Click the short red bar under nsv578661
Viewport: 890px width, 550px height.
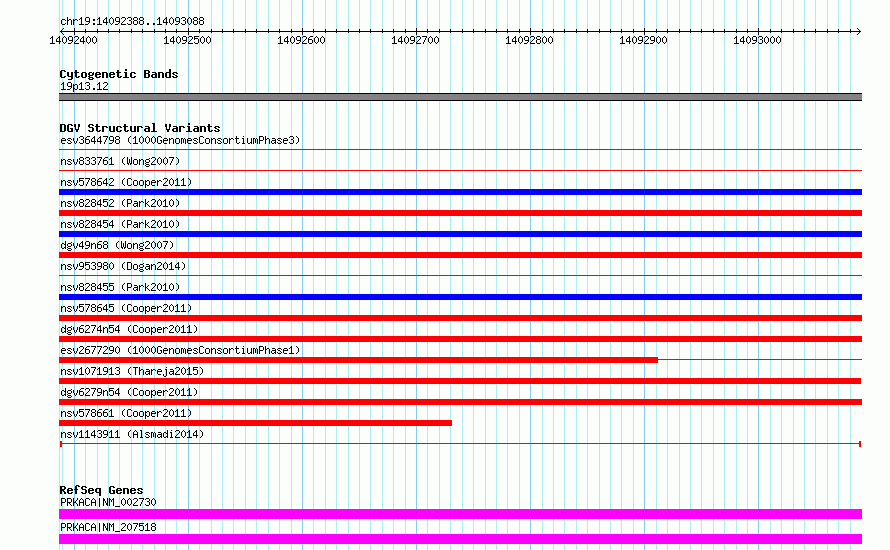[x=255, y=423]
